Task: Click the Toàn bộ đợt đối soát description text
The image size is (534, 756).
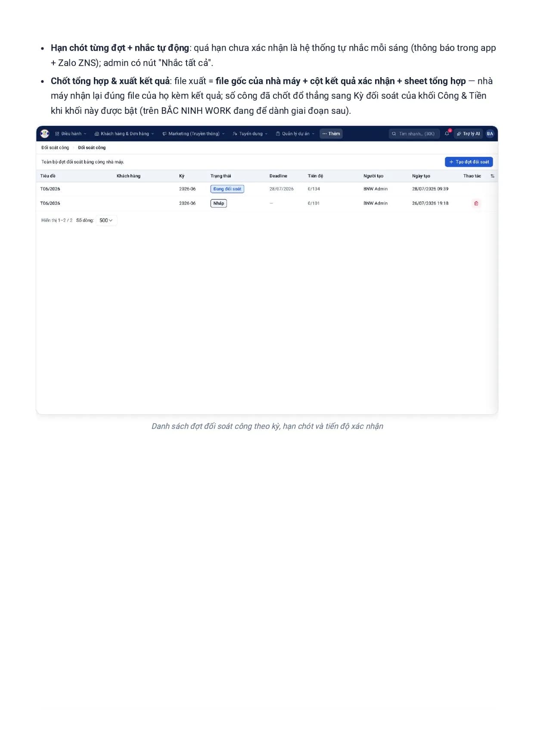Action: [83, 162]
